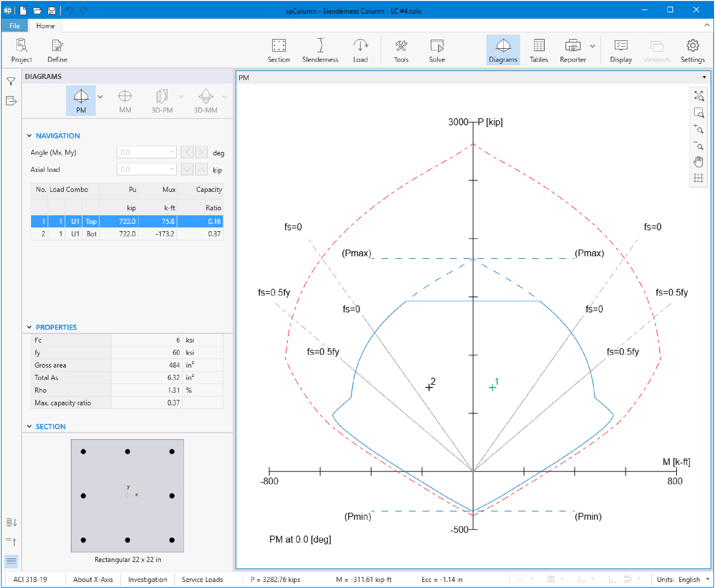Open the Display options
This screenshot has height=588, width=715.
point(621,50)
